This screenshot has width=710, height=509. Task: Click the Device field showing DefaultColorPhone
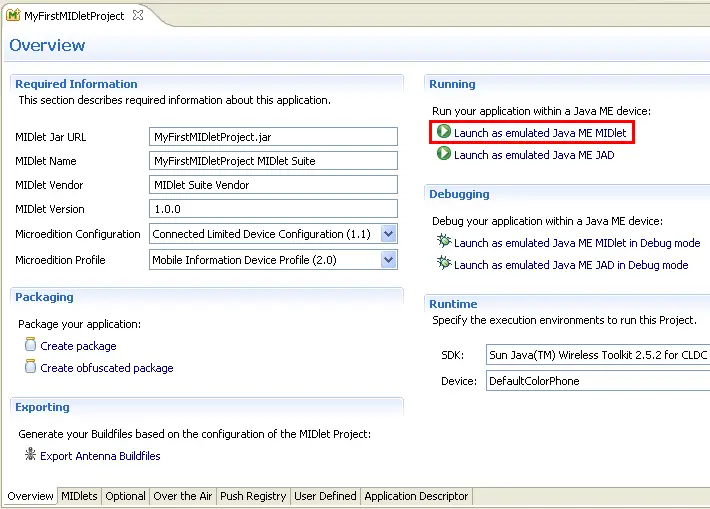click(596, 381)
